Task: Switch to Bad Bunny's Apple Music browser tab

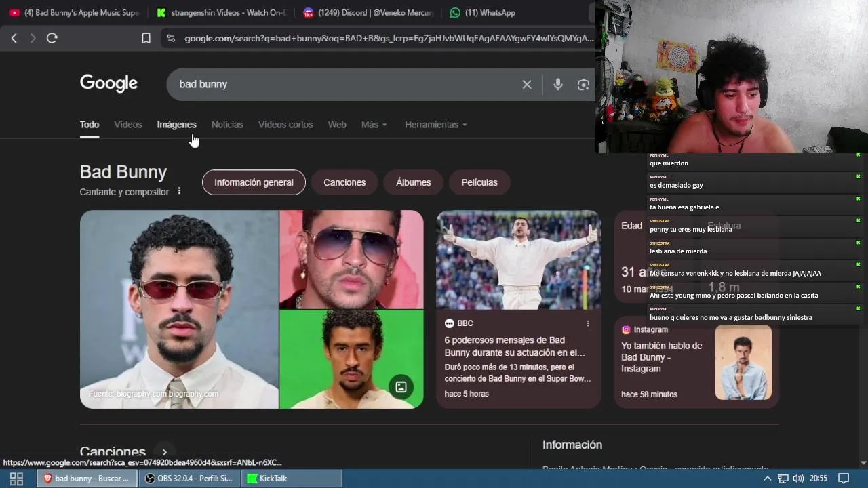Action: (75, 12)
